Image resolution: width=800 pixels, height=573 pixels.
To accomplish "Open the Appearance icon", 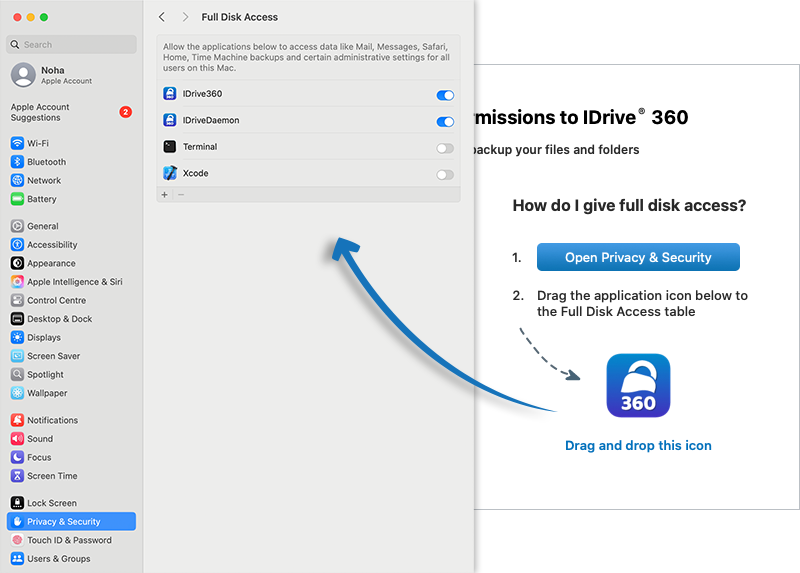I will pyautogui.click(x=17, y=263).
